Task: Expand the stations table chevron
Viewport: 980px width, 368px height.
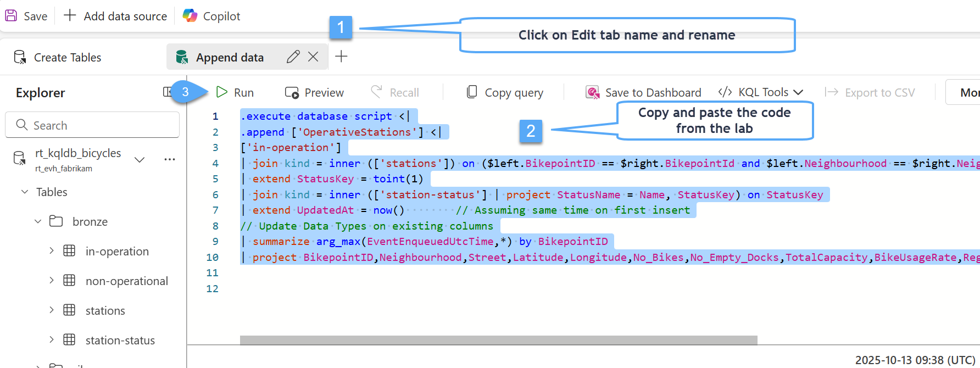Action: coord(52,310)
